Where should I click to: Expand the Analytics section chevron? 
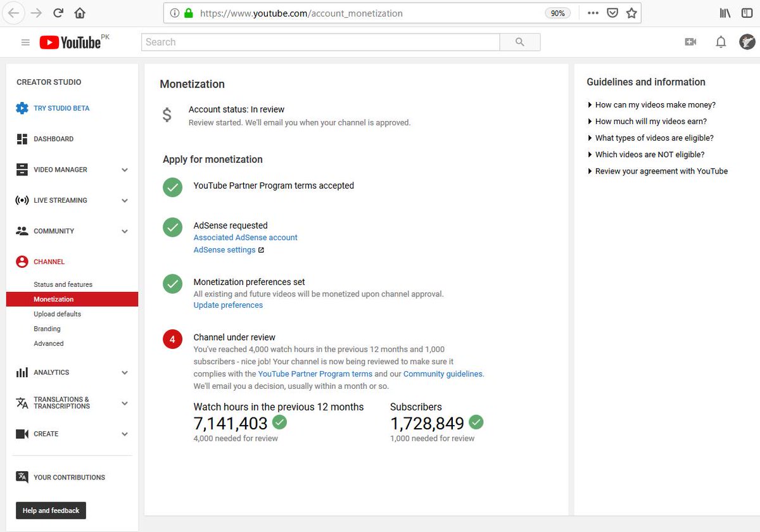point(125,372)
